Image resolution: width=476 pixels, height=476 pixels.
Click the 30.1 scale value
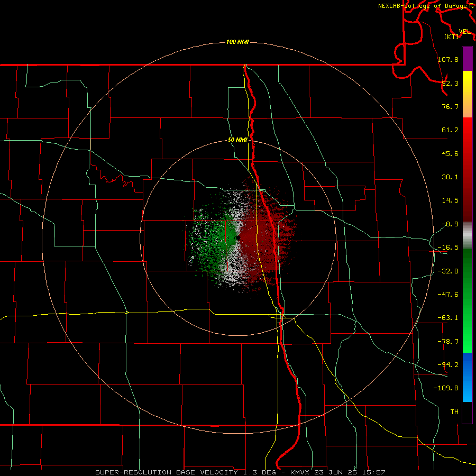click(450, 177)
